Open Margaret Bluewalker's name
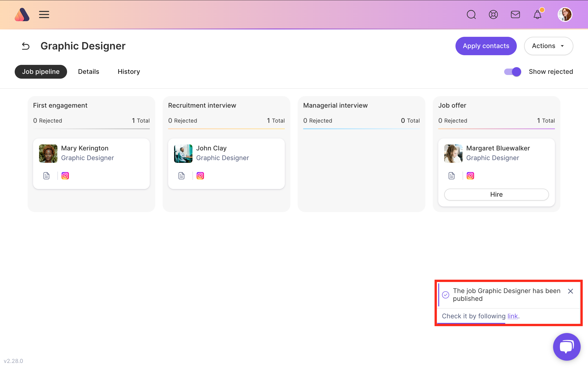 coord(498,148)
